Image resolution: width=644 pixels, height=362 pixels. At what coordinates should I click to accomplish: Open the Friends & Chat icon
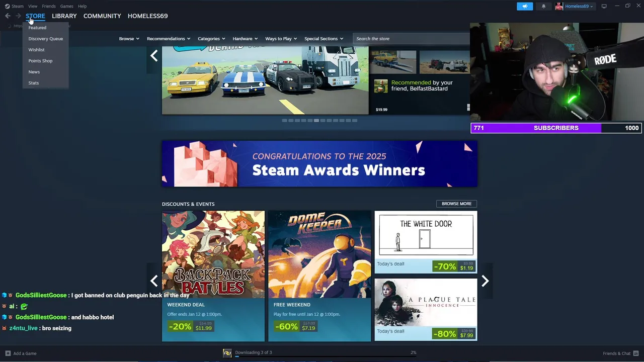click(x=636, y=353)
